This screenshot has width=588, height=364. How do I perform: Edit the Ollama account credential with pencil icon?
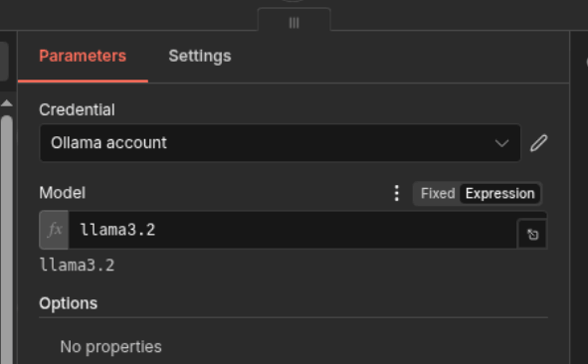tap(538, 143)
